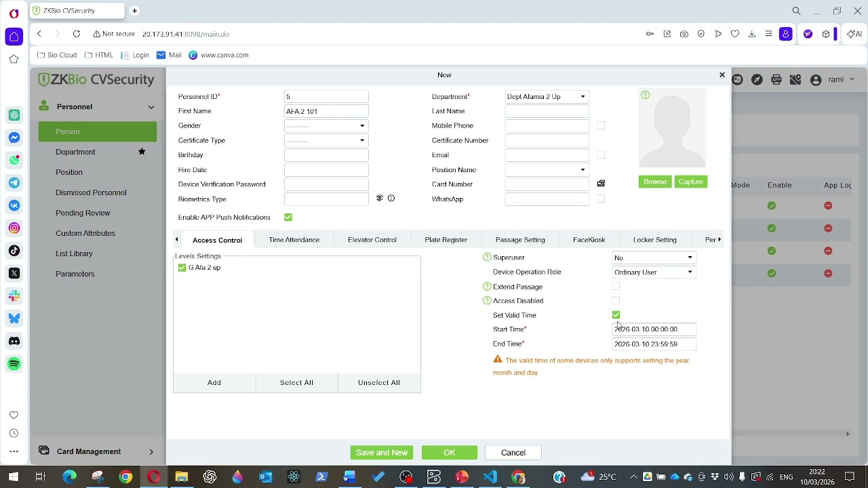Image resolution: width=868 pixels, height=488 pixels.
Task: Open the Position Name dropdown
Action: tap(547, 170)
